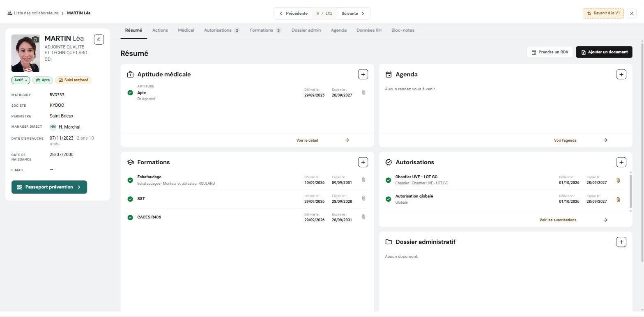Image resolution: width=644 pixels, height=317 pixels.
Task: Add a new medical aptitude entry
Action: pos(363,74)
